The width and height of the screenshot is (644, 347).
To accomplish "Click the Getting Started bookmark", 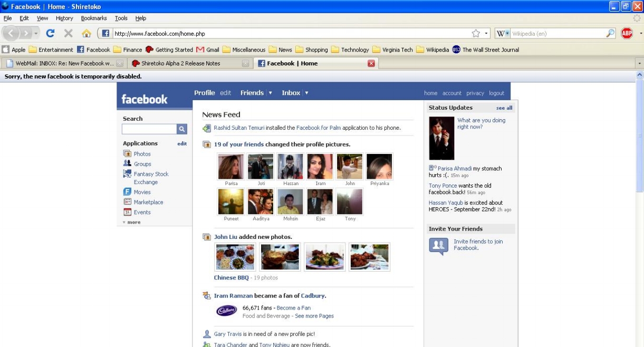I will [169, 50].
